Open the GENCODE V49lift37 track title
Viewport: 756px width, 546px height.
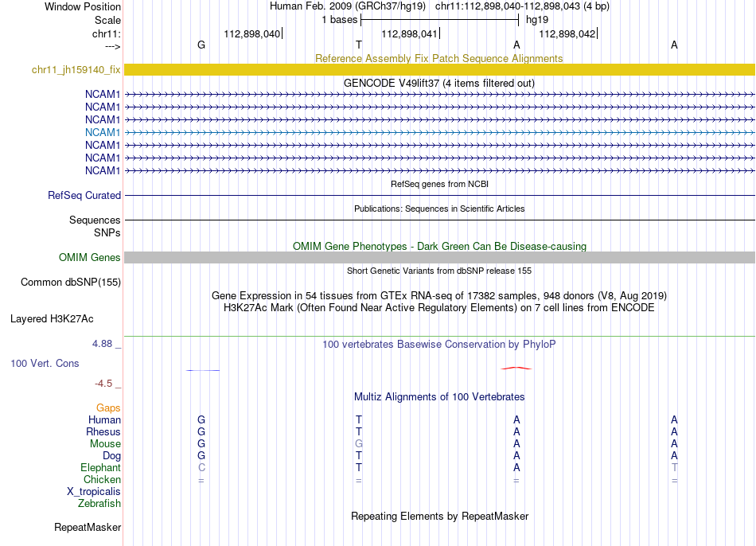(x=438, y=83)
